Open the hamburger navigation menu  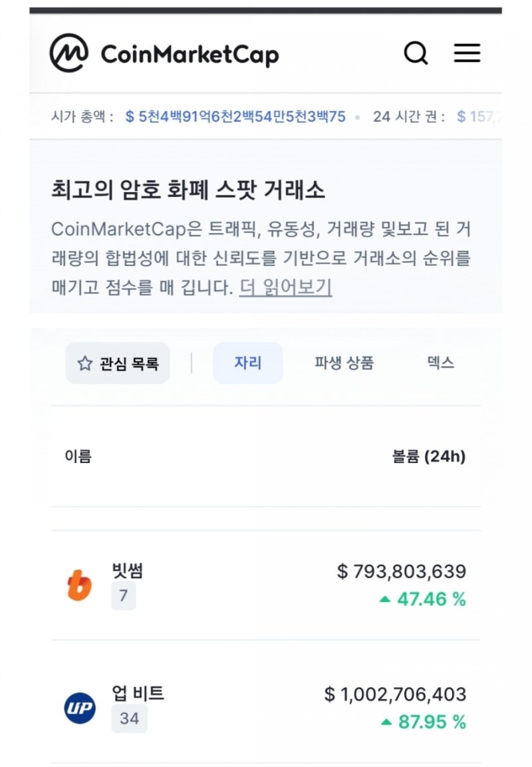(467, 53)
